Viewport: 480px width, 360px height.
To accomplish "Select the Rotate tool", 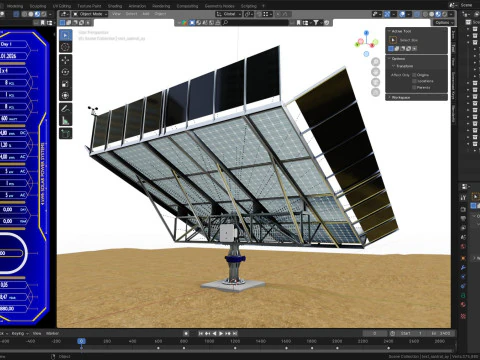I will [65, 72].
